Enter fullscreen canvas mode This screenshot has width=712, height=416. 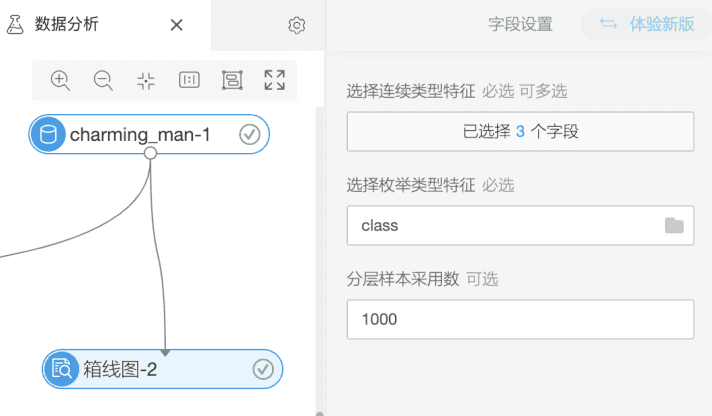pyautogui.click(x=274, y=80)
